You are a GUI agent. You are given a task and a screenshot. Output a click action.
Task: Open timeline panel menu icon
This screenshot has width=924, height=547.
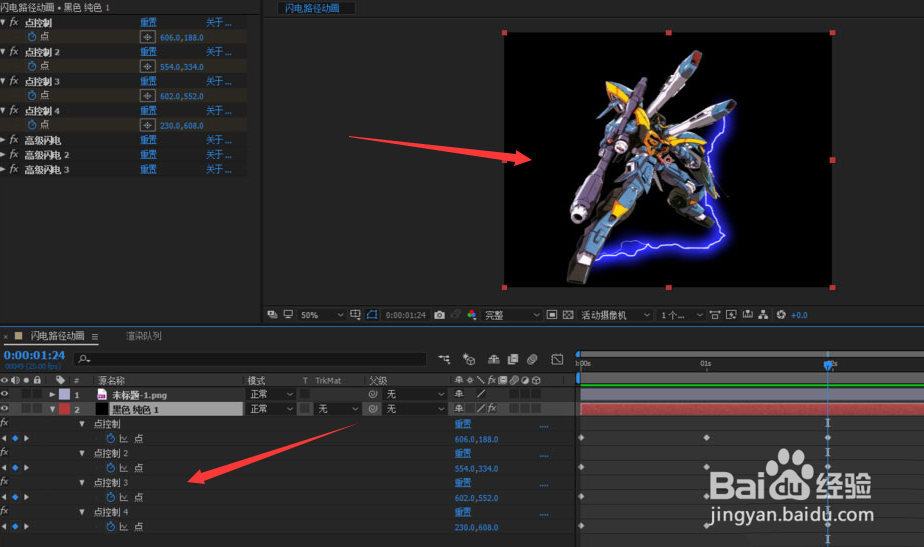click(95, 337)
